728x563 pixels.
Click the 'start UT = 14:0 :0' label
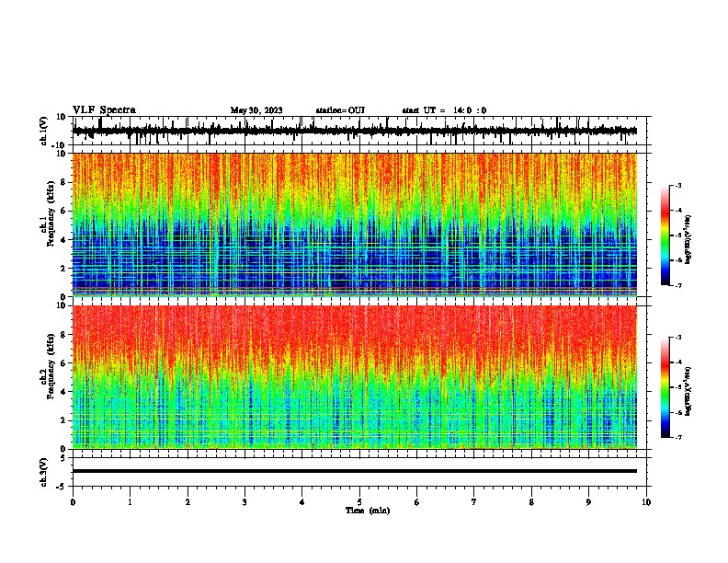[x=444, y=110]
